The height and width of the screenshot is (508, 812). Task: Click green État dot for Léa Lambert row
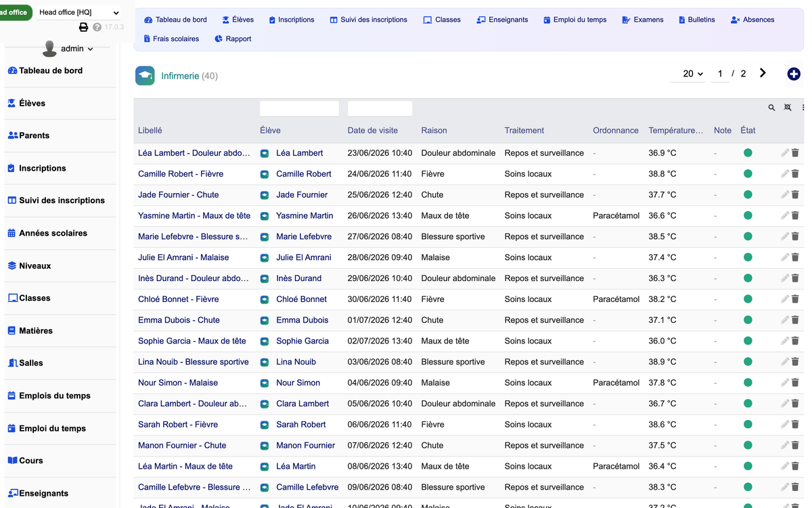748,153
